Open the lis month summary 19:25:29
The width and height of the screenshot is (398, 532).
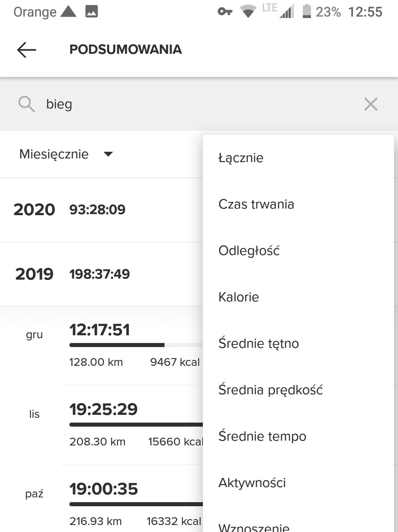click(x=104, y=409)
